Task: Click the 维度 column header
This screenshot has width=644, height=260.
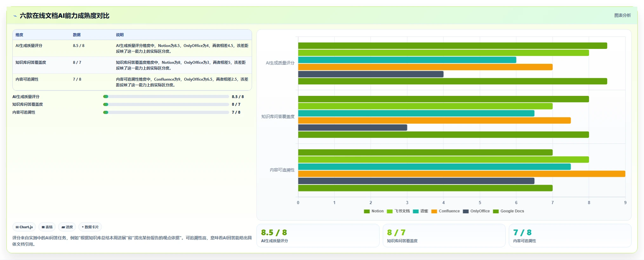Action: pos(19,35)
